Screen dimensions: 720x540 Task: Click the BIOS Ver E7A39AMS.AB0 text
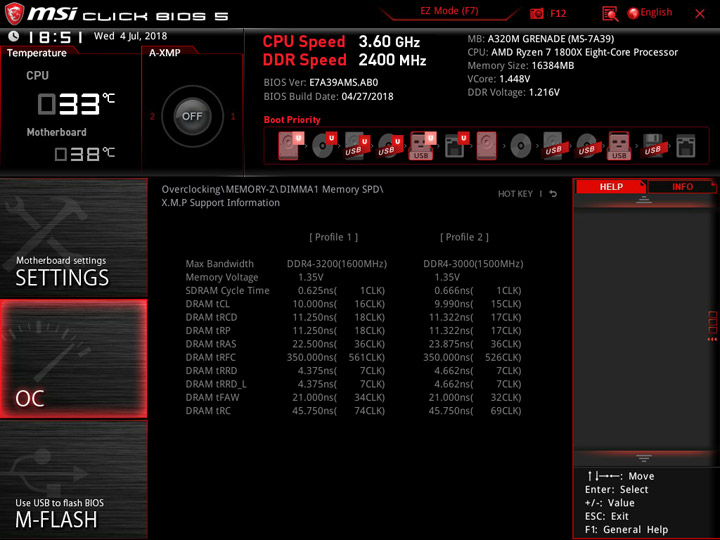tap(321, 83)
